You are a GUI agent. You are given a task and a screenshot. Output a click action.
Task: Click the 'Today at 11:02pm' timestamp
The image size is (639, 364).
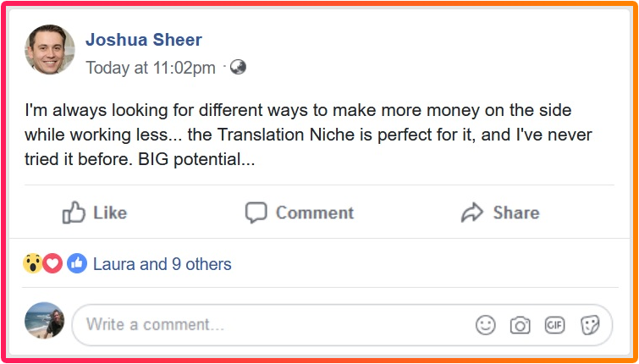151,68
